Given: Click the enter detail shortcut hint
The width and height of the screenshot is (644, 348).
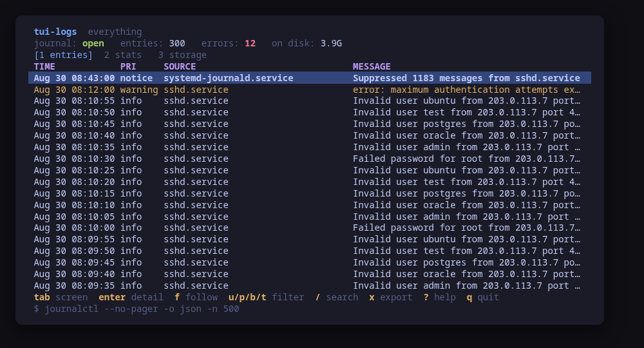Looking at the screenshot, I should (x=131, y=298).
